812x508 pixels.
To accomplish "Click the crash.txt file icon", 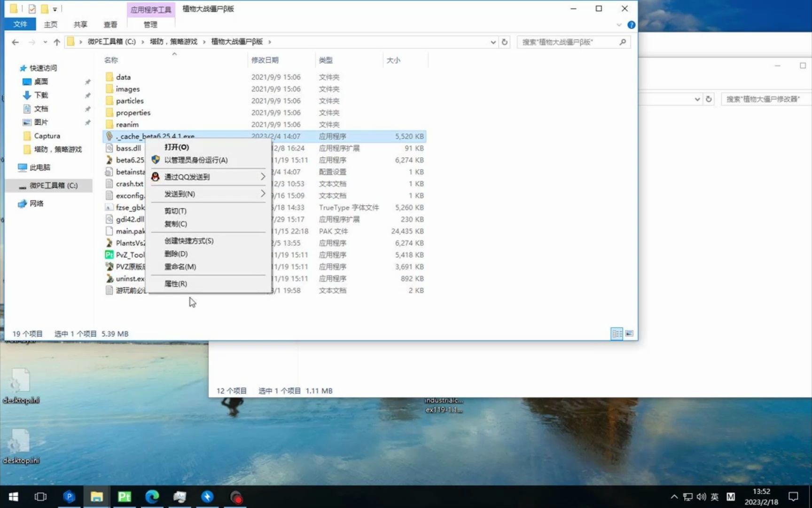I will click(x=109, y=183).
